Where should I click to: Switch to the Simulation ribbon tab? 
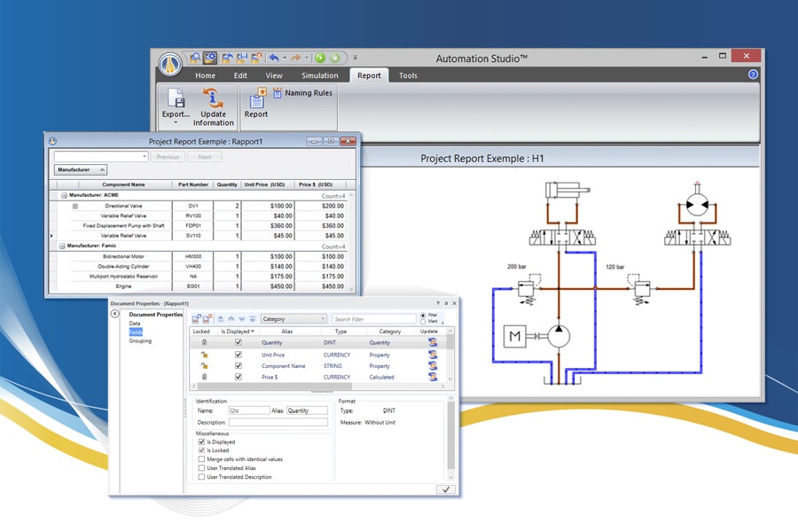(318, 75)
